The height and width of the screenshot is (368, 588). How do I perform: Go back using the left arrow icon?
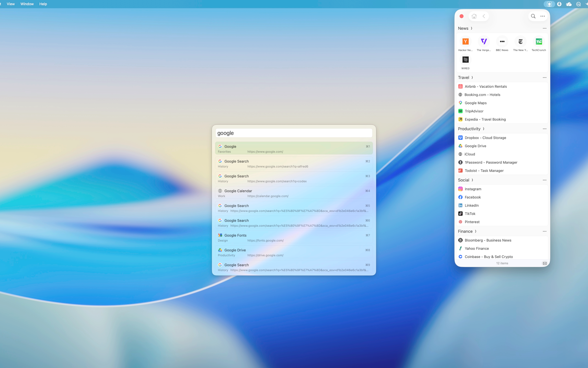click(484, 16)
